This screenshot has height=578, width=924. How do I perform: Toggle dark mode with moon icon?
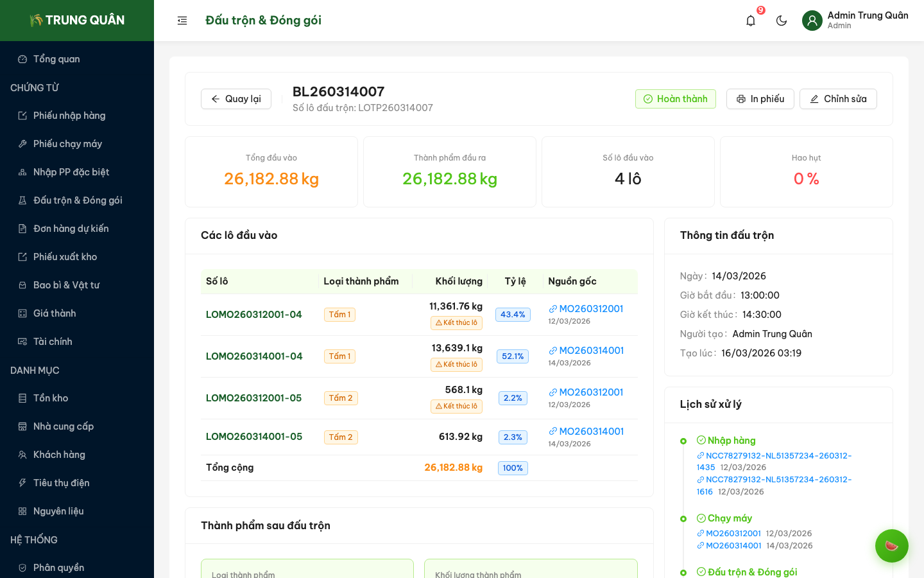coord(781,21)
